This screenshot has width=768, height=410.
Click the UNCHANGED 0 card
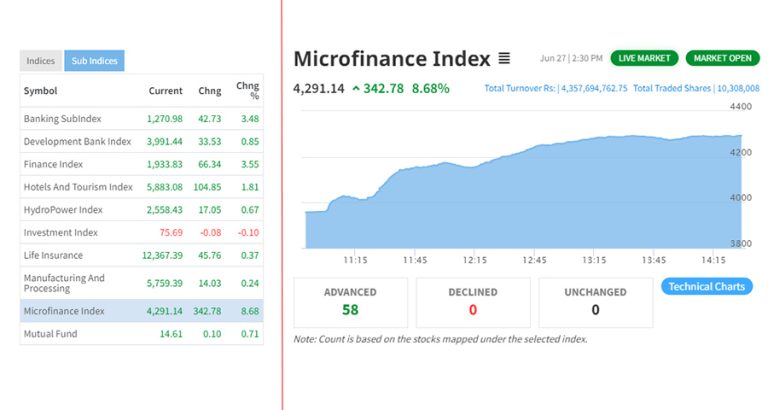click(596, 302)
